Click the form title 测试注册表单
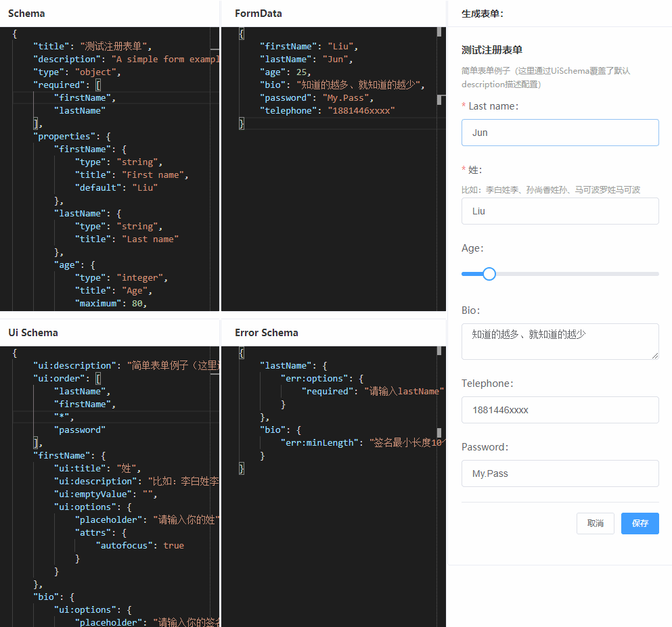The width and height of the screenshot is (672, 627). [493, 49]
